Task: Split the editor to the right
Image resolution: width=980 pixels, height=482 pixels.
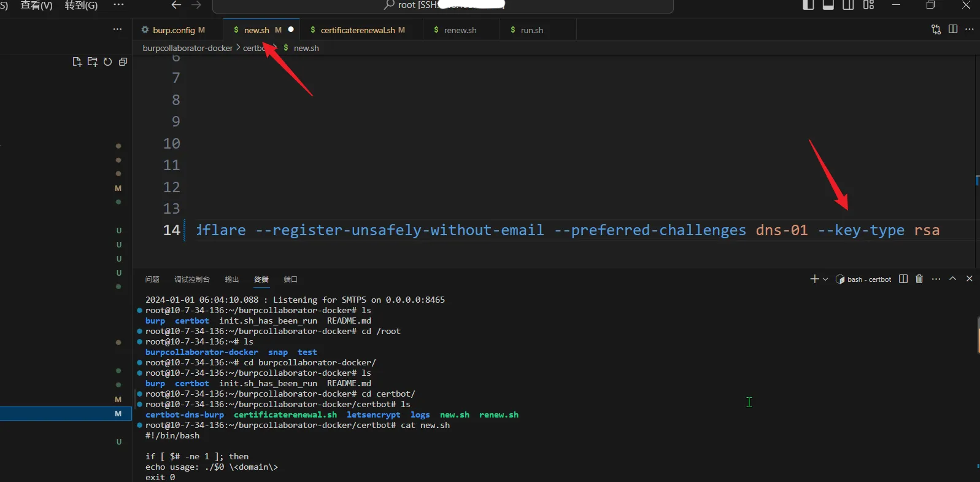Action: coord(953,29)
